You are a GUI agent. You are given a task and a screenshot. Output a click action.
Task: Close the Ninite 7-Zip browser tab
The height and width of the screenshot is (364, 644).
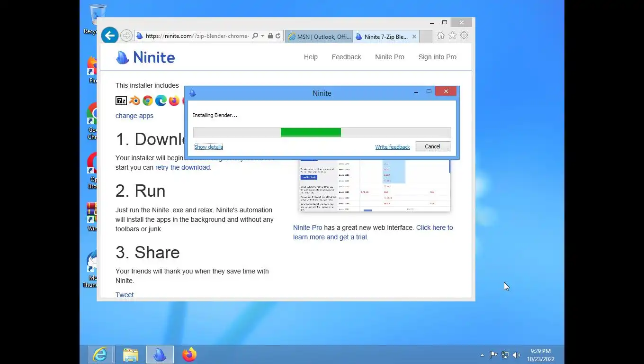tap(414, 36)
